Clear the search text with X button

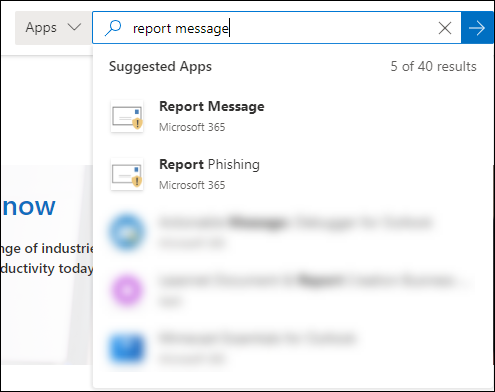tap(445, 28)
